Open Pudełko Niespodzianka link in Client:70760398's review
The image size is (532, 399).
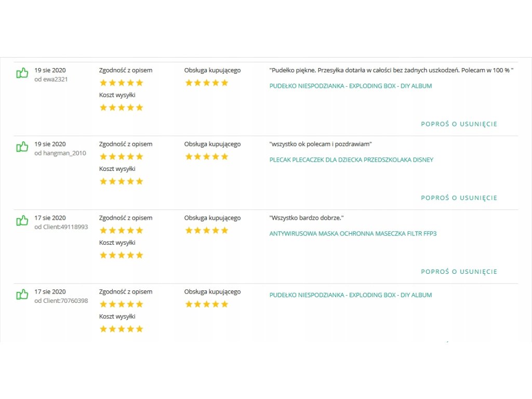point(350,295)
